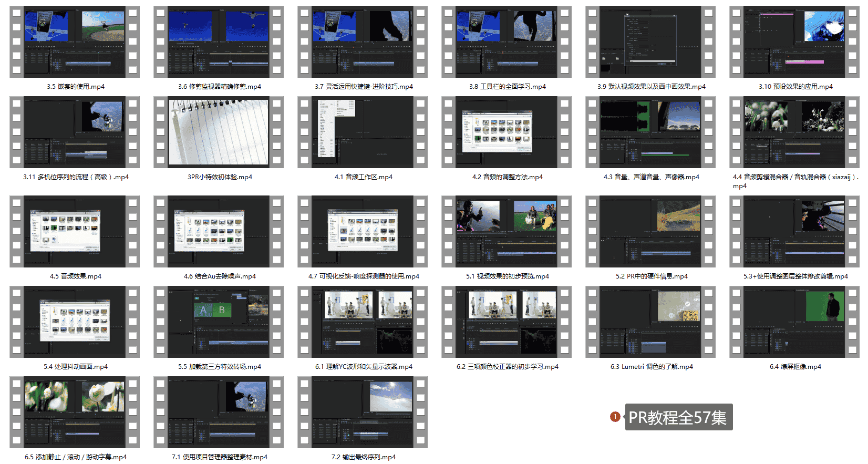
Task: Click file name 3.8 工具栏的全面学习.mp4
Action: 508,87
